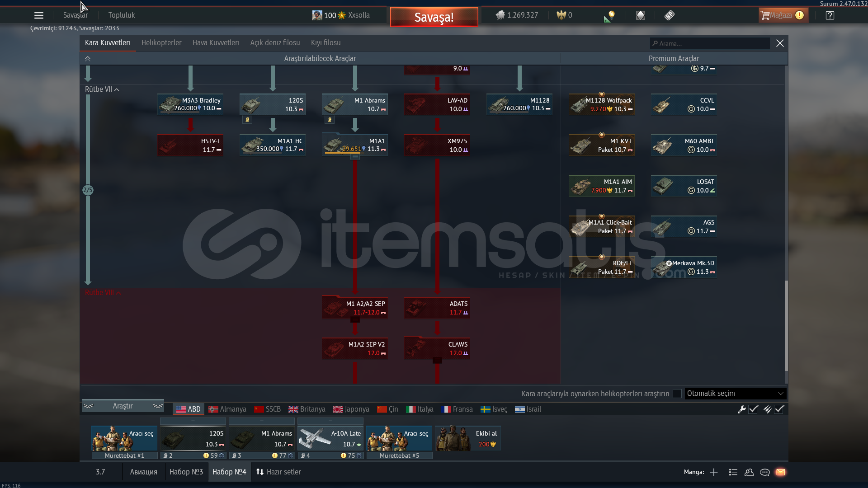Select the Almanya nation tab
This screenshot has height=488, width=868.
227,409
